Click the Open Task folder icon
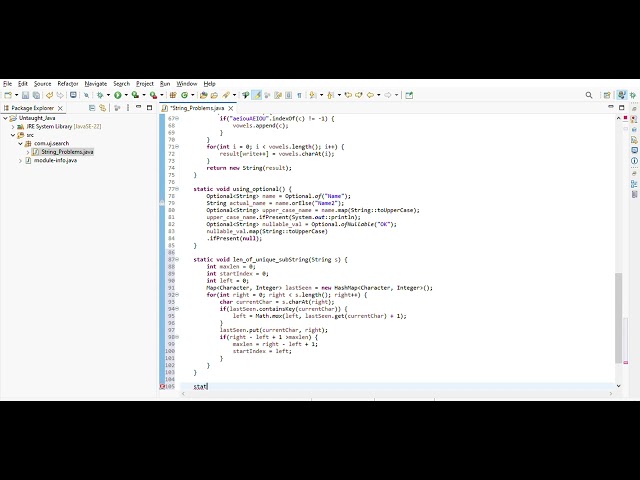The height and width of the screenshot is (480, 640). tap(214, 95)
